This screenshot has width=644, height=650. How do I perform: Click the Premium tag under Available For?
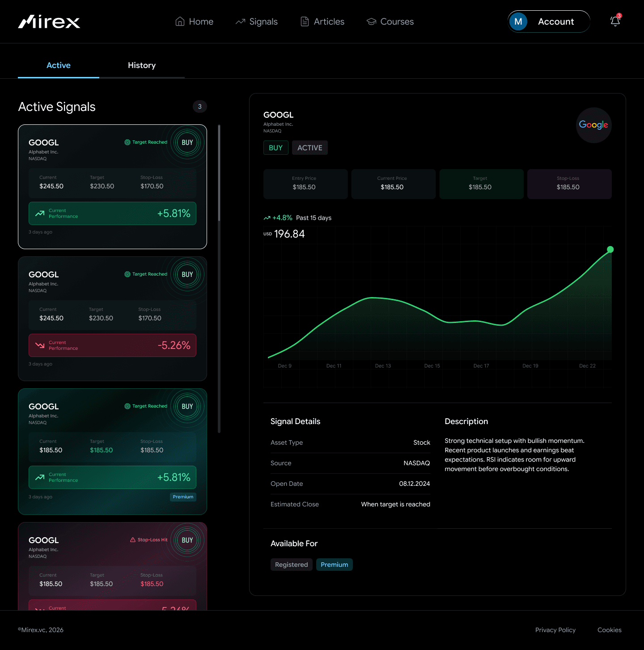click(x=335, y=565)
